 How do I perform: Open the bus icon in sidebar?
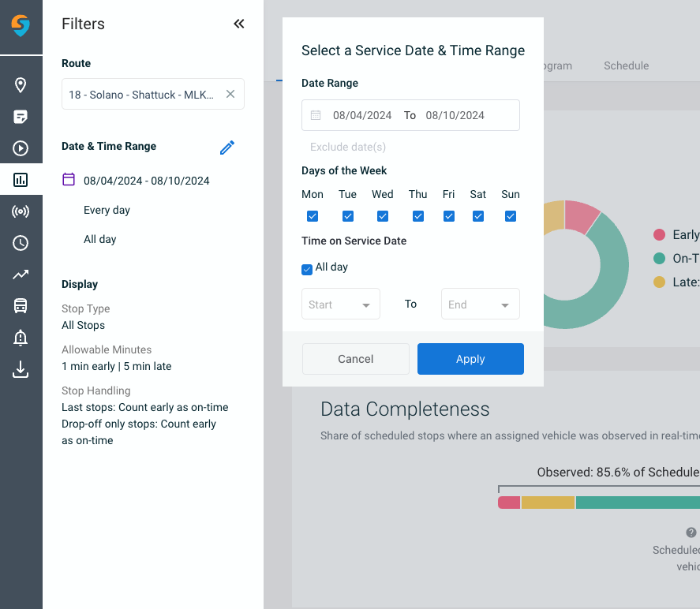[x=21, y=306]
